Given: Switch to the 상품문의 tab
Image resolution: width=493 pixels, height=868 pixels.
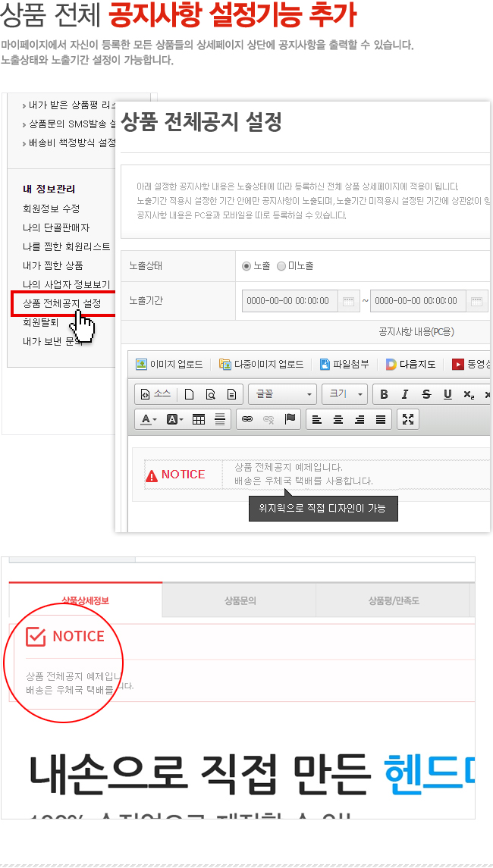Looking at the screenshot, I should (x=240, y=600).
